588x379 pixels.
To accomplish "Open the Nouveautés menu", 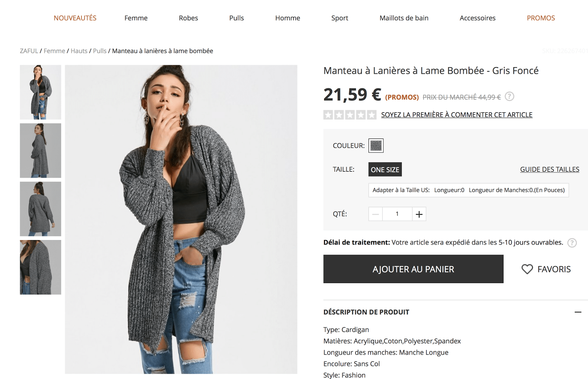I will pos(75,18).
